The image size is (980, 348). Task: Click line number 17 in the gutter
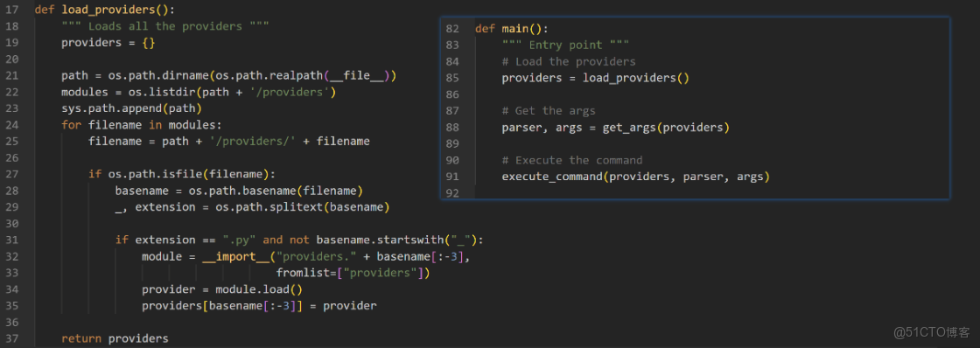12,10
